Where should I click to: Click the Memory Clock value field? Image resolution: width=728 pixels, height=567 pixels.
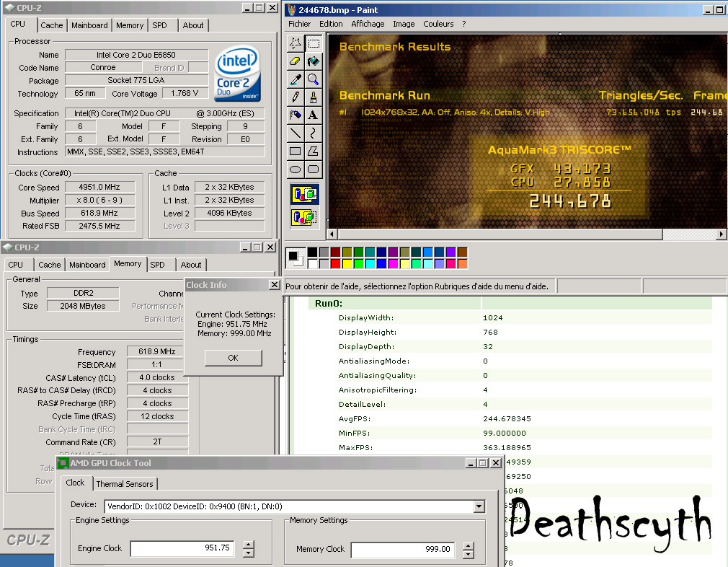click(x=403, y=550)
